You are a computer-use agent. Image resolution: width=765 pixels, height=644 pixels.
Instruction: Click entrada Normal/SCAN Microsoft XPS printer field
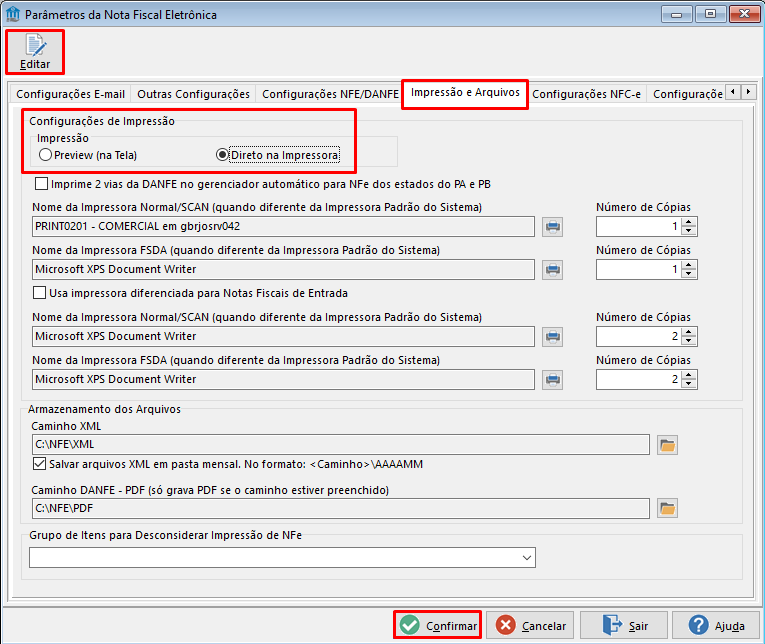283,337
